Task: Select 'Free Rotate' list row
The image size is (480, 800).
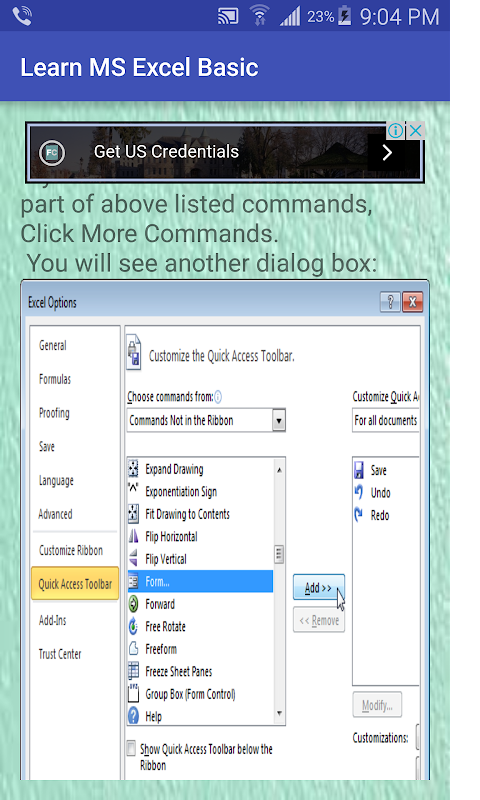Action: 200,626
